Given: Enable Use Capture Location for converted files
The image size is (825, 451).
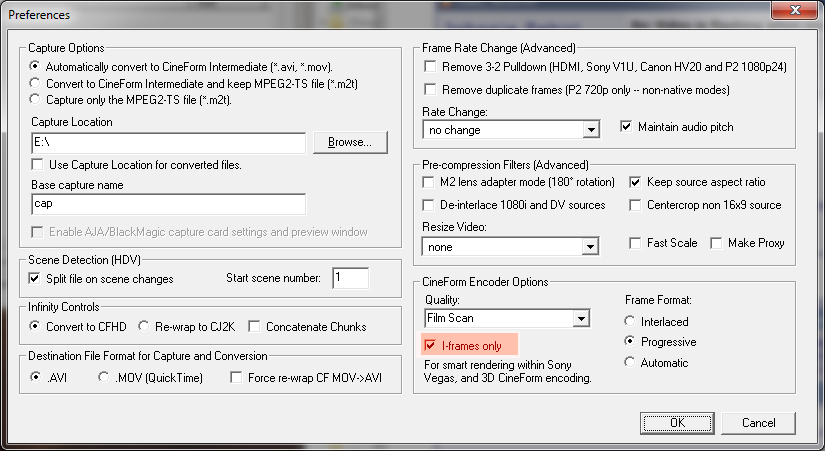Looking at the screenshot, I should coord(38,164).
